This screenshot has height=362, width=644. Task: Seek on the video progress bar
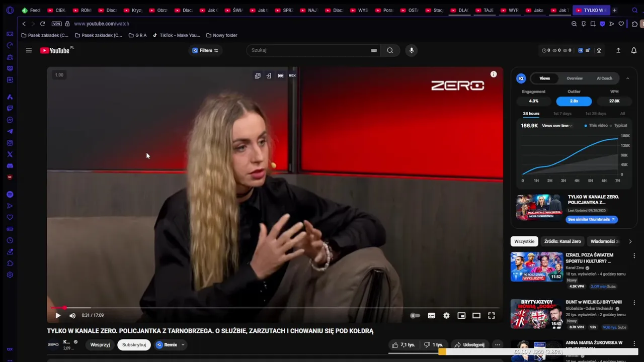point(275,308)
